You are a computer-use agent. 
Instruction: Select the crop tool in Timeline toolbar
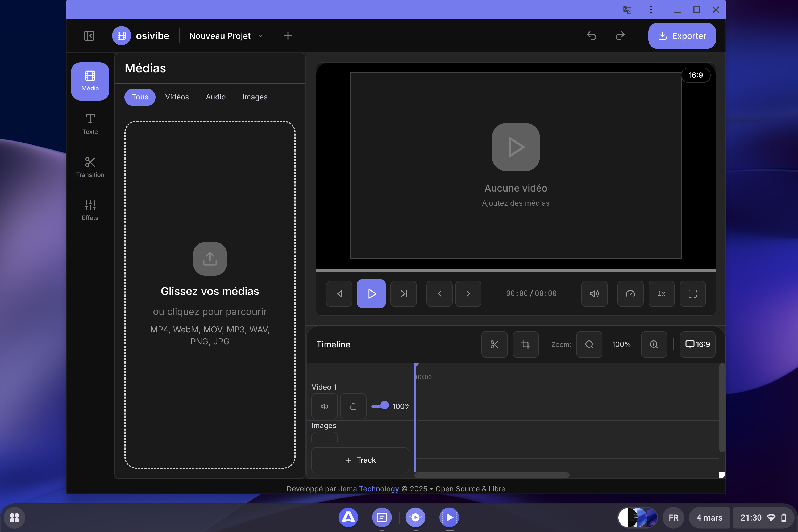[x=525, y=344]
